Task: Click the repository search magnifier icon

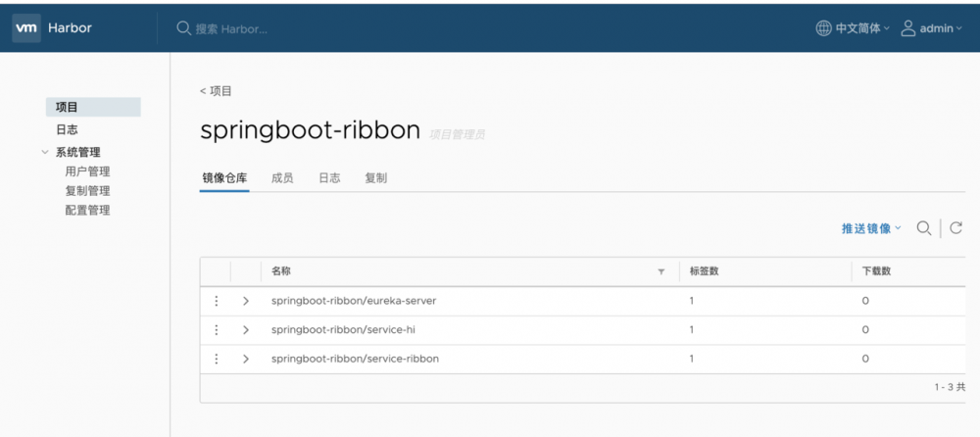Action: (x=923, y=228)
